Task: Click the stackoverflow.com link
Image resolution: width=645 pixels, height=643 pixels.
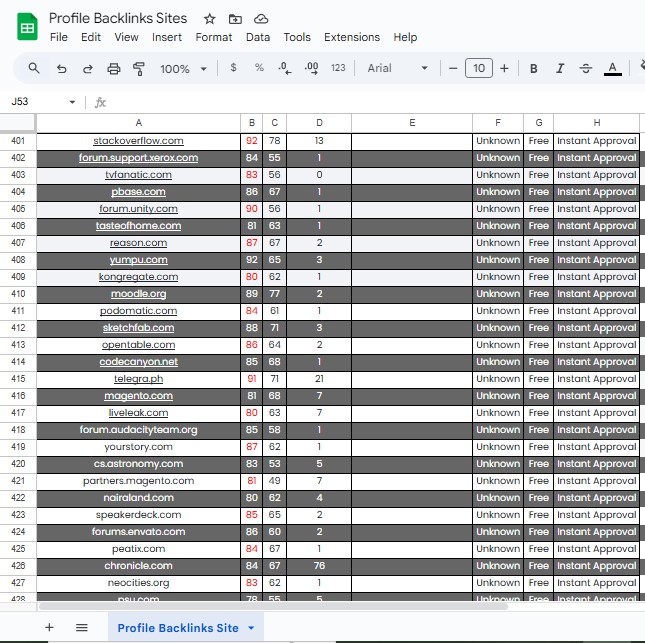Action: (x=138, y=141)
